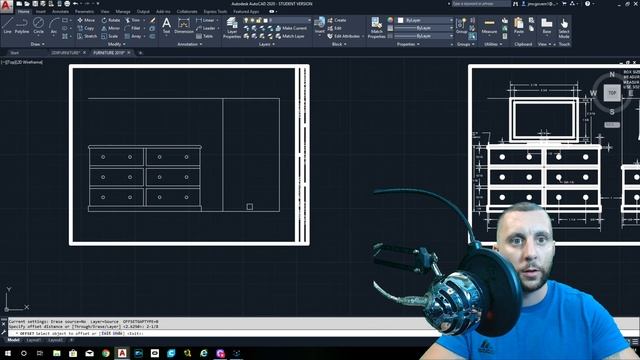Expand the Properties panel

(408, 44)
